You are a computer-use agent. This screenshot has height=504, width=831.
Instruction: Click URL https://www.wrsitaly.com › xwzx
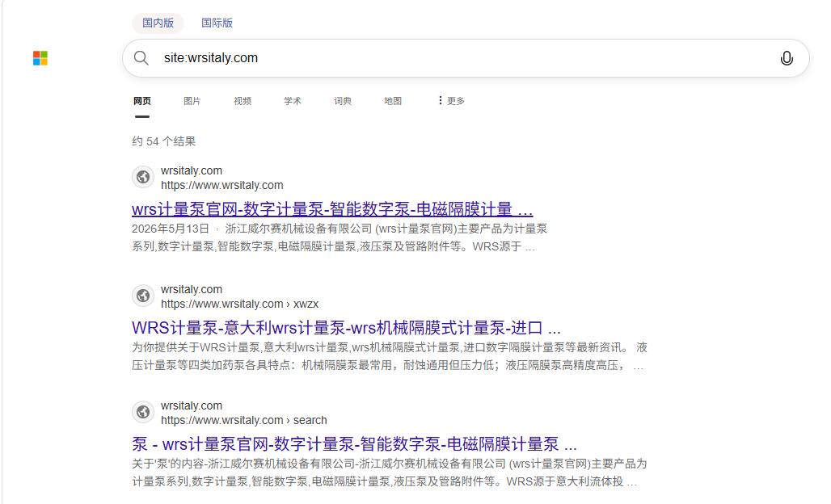[239, 304]
